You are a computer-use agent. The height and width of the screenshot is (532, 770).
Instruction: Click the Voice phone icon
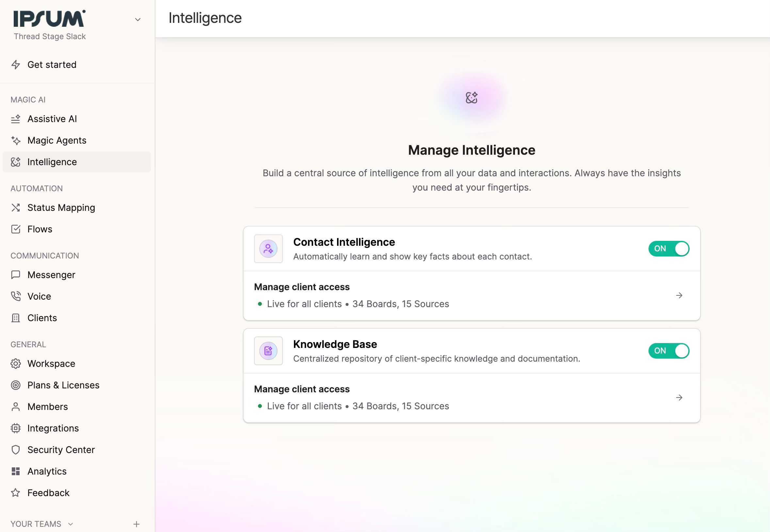[16, 296]
